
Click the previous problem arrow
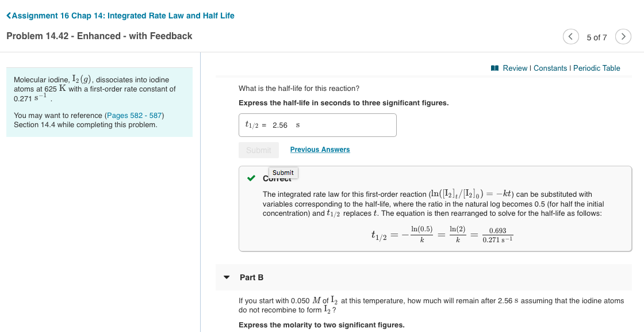coord(570,36)
